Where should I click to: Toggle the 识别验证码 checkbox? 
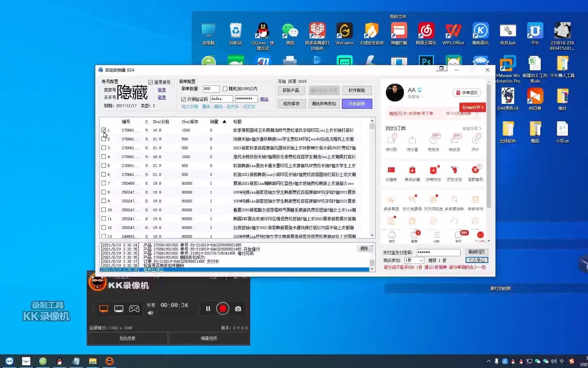coord(183,99)
